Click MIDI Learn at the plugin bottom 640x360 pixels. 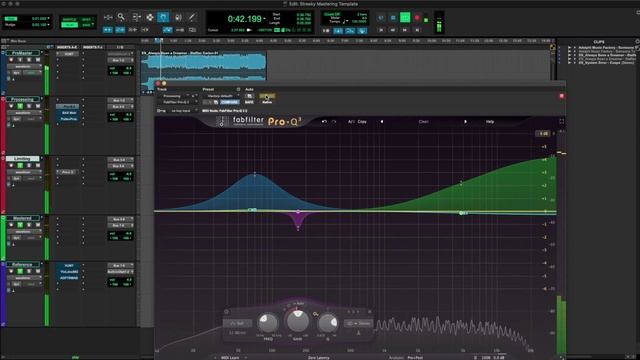point(230,358)
